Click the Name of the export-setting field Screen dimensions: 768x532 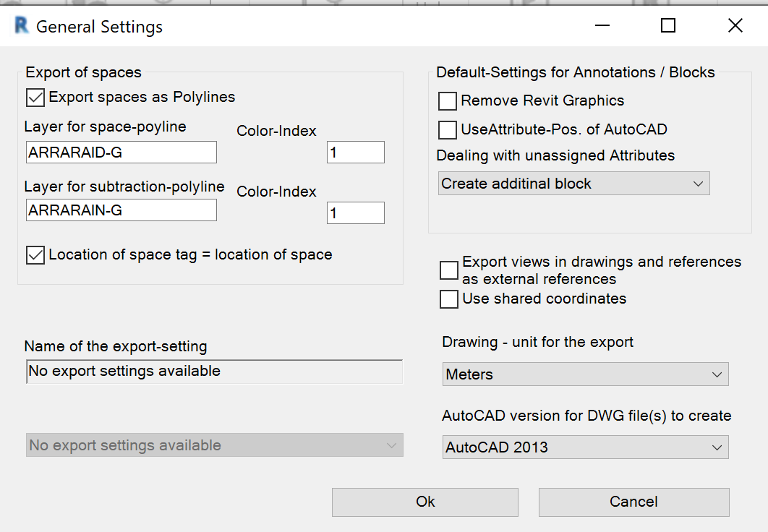click(x=214, y=372)
